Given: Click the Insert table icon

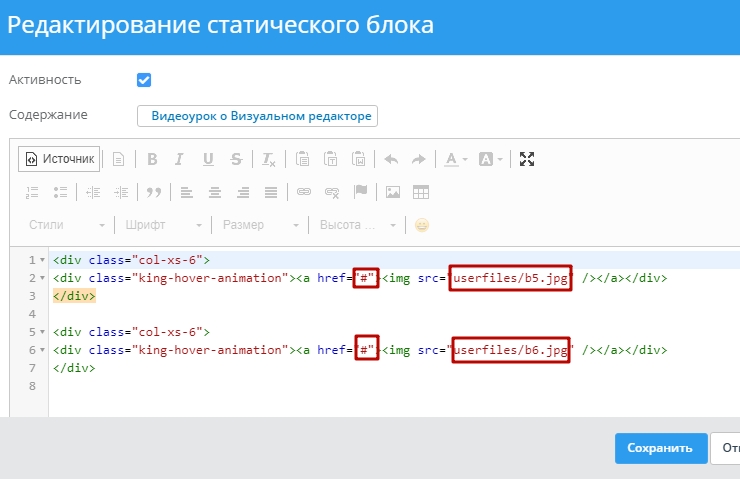Looking at the screenshot, I should point(421,192).
